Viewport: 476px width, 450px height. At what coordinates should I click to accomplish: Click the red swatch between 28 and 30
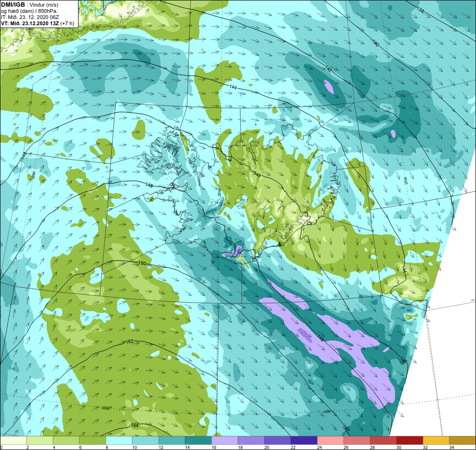tap(383, 440)
